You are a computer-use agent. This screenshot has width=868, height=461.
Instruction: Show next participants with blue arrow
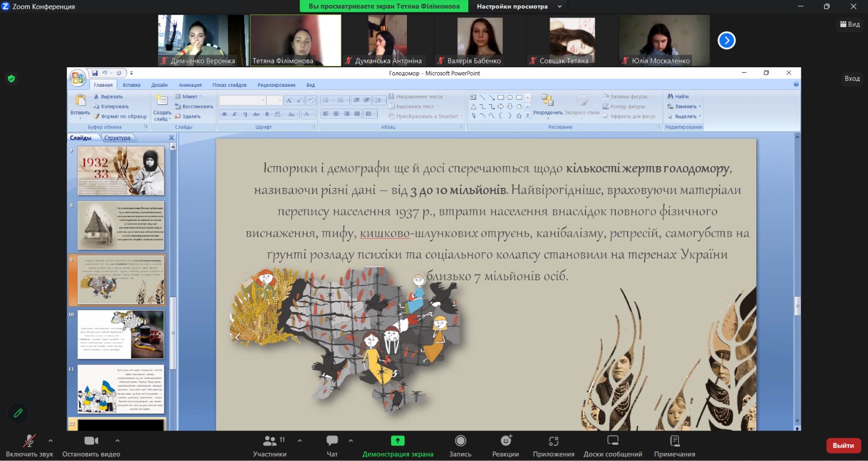click(x=726, y=40)
